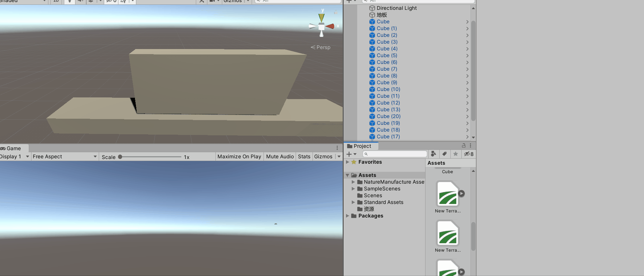Toggle Persp projection label in Scene view
Image resolution: width=644 pixels, height=276 pixels.
(x=321, y=47)
